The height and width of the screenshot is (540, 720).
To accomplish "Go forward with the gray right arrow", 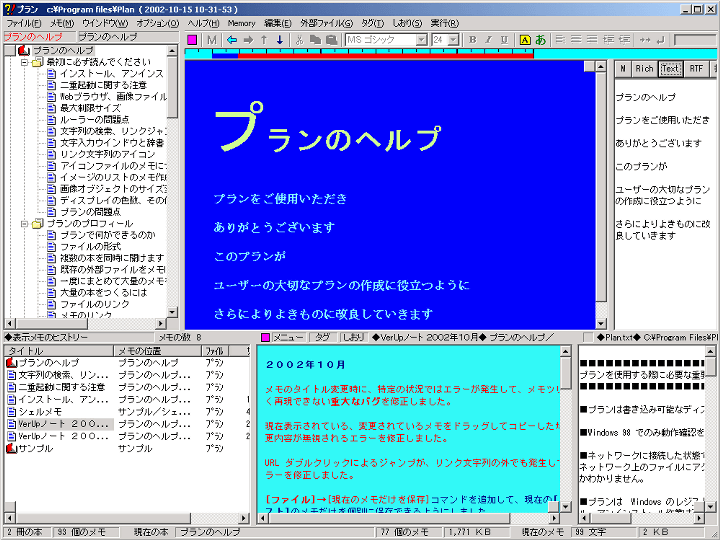I will [248, 40].
